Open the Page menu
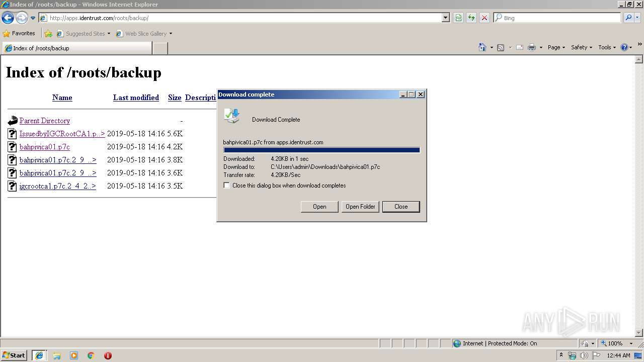This screenshot has height=362, width=644. tap(556, 47)
